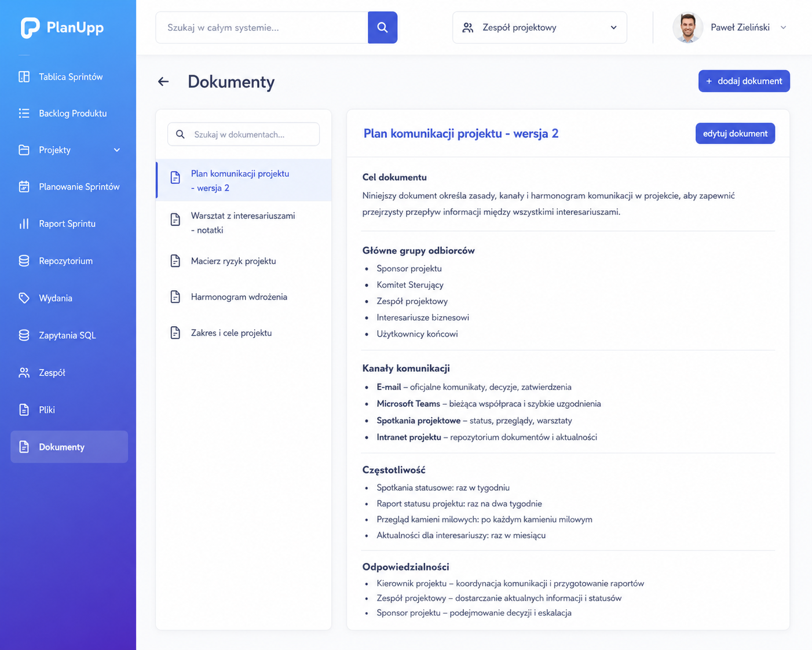
Task: Click the Planowanie Sprintów calendar icon
Action: pos(24,187)
